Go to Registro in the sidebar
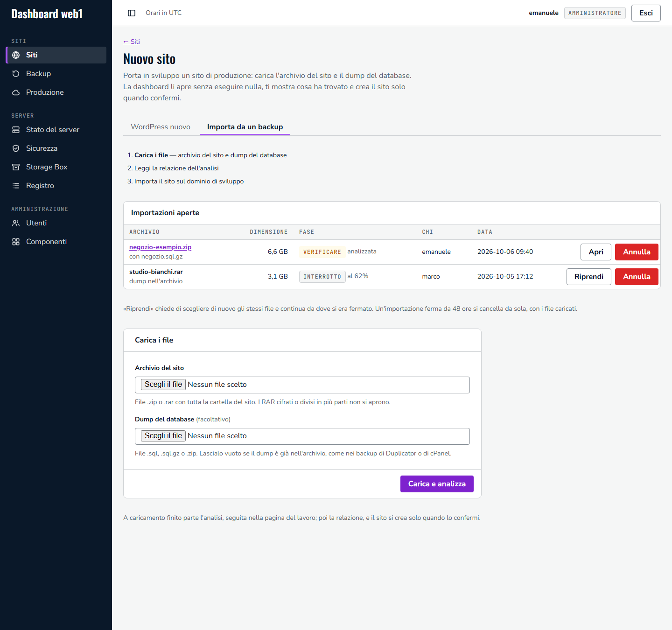 tap(56, 186)
